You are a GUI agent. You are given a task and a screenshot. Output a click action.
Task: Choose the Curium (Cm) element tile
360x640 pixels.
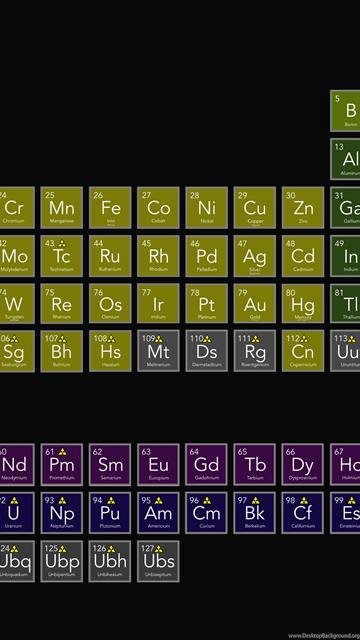point(207,513)
